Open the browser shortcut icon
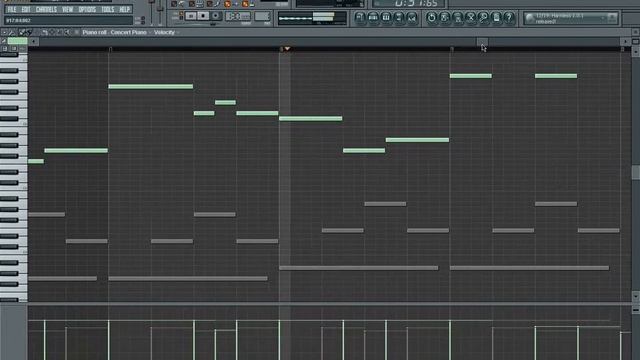 (x=399, y=17)
